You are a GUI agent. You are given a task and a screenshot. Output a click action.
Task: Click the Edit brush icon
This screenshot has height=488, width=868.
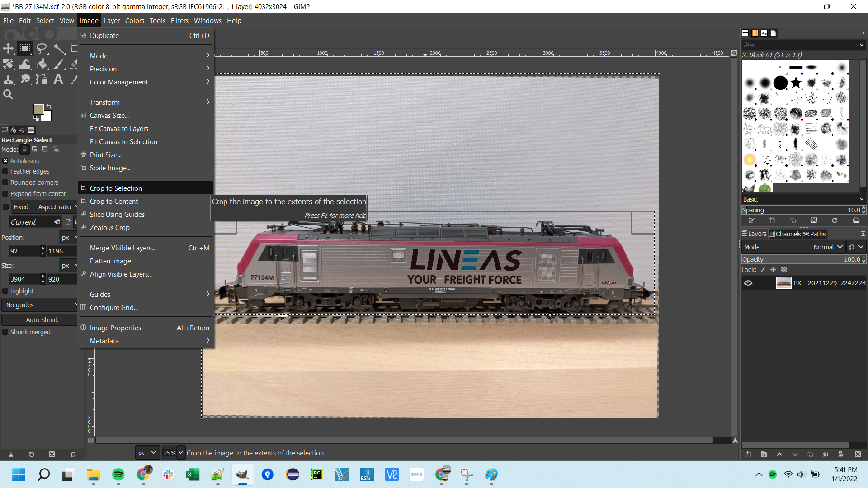pos(751,221)
